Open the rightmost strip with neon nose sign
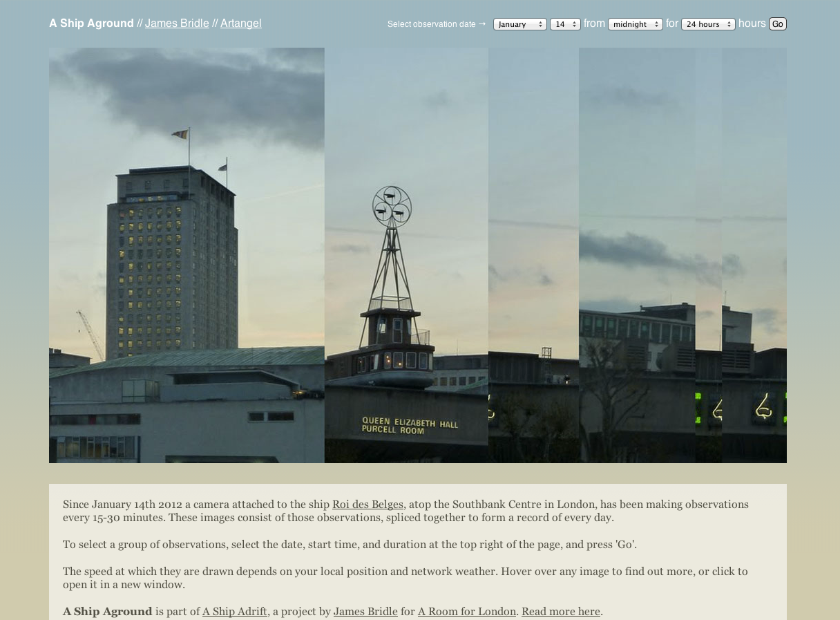The image size is (840, 620). (754, 255)
